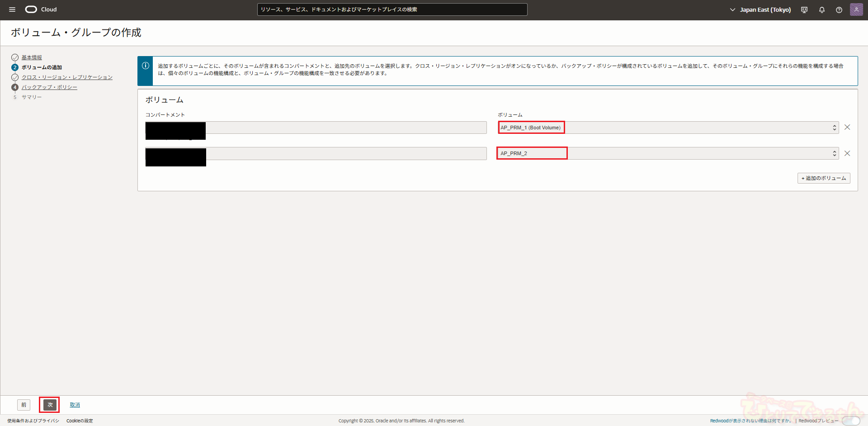Open the AP_PRM_1 (Boot Volume) dropdown
868x426 pixels.
point(668,128)
